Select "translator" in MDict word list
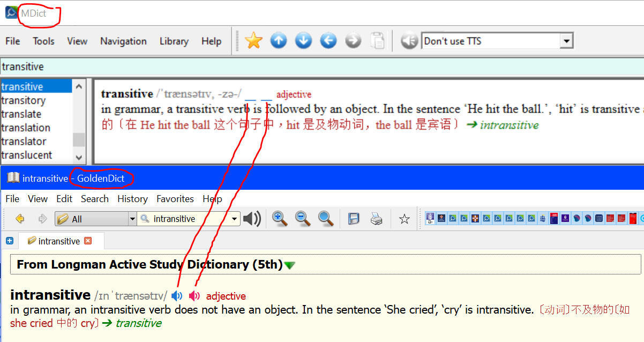Image resolution: width=644 pixels, height=342 pixels. [x=36, y=142]
